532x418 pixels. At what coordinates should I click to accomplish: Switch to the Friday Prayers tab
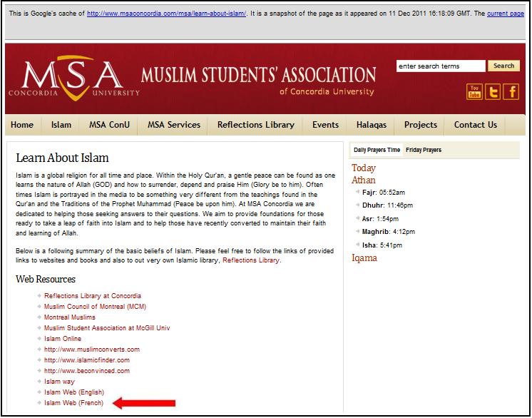(x=424, y=151)
